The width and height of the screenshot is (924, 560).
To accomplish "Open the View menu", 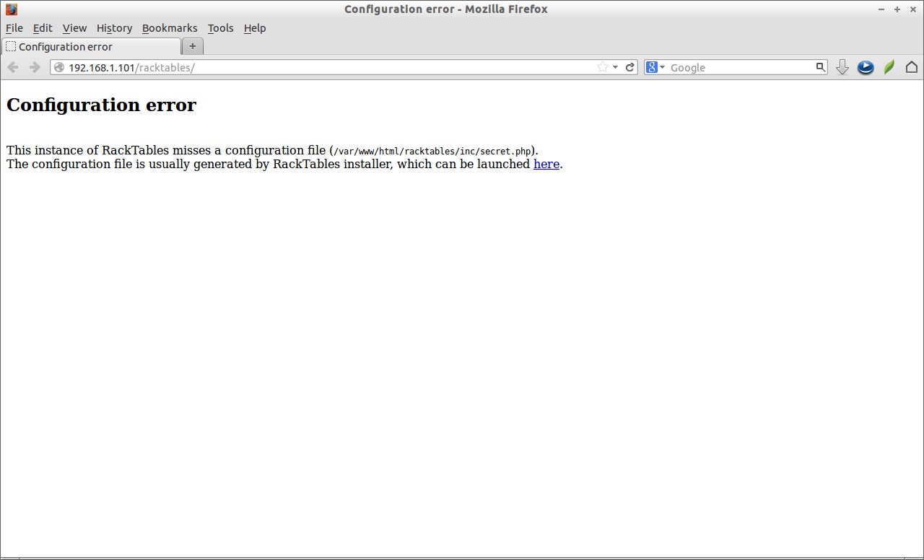I will point(74,28).
